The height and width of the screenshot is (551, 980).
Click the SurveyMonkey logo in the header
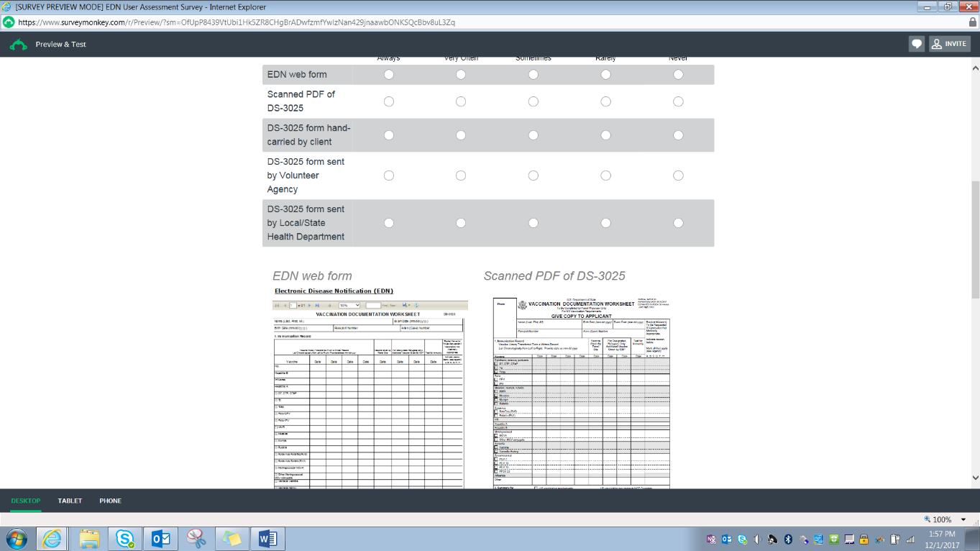pyautogui.click(x=19, y=45)
